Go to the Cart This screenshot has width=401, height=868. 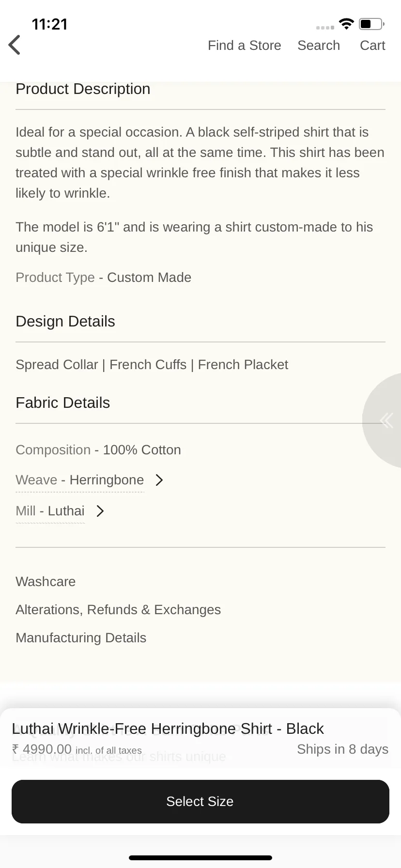point(372,46)
